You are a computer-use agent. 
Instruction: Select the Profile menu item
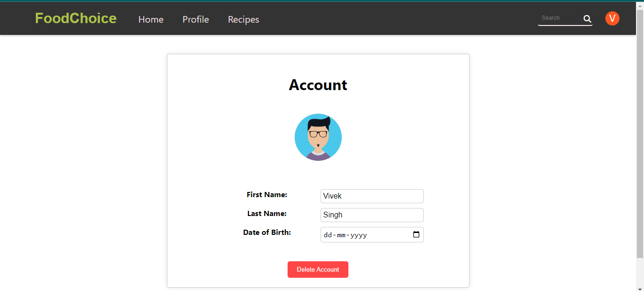[x=195, y=19]
